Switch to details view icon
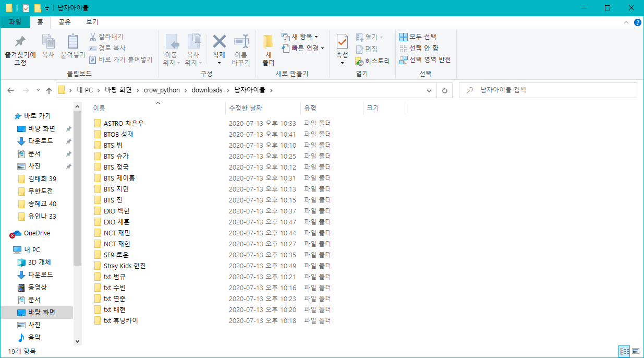644x358 pixels. [624, 352]
